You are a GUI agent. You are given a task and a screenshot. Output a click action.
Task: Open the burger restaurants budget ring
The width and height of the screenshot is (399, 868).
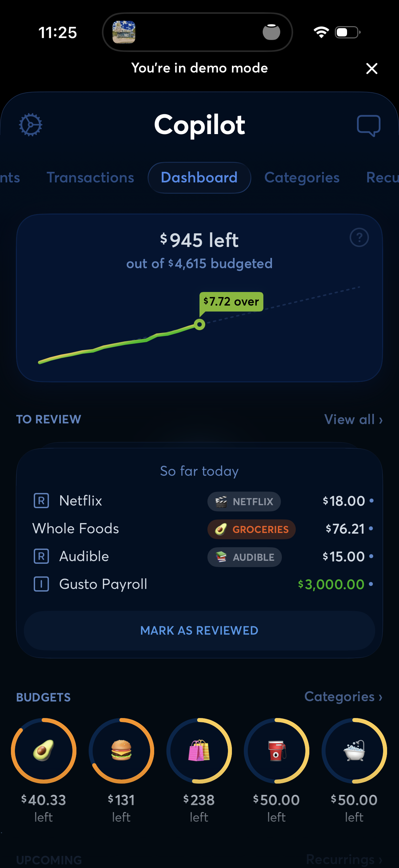(121, 750)
